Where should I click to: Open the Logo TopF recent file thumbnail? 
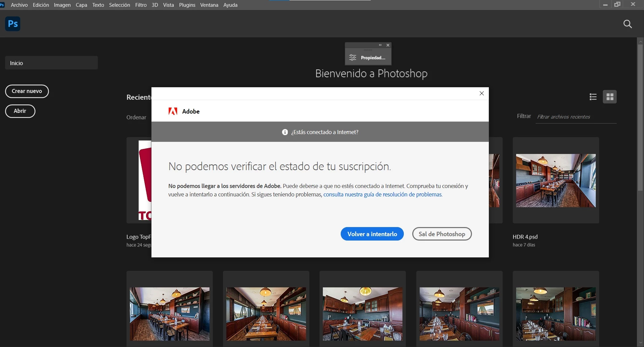[139, 180]
